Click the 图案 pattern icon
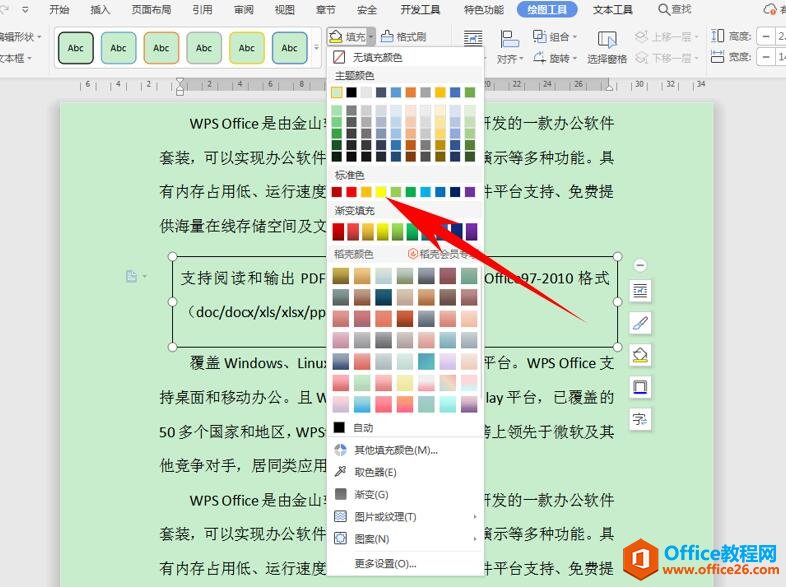 tap(340, 538)
